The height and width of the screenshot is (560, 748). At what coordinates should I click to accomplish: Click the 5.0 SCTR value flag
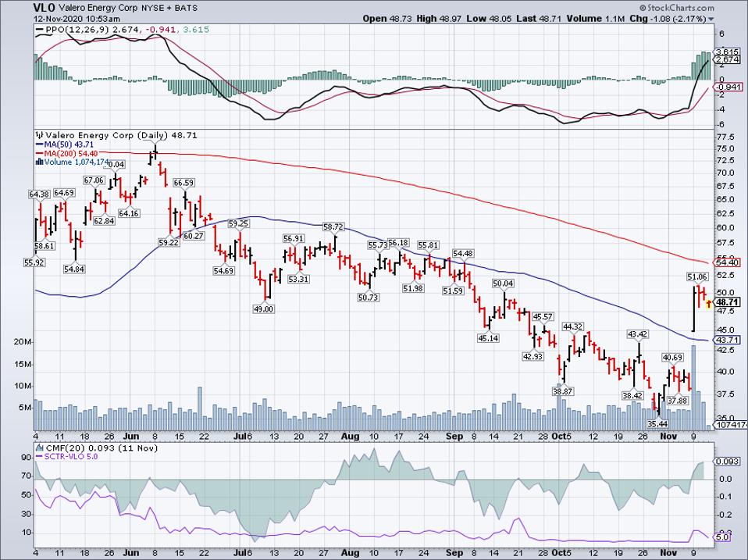click(722, 537)
